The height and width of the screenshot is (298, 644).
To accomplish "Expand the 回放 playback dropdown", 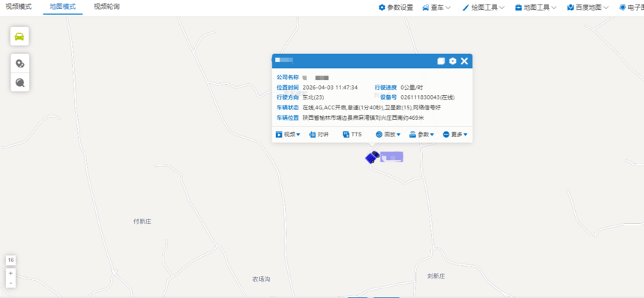I will coord(388,135).
